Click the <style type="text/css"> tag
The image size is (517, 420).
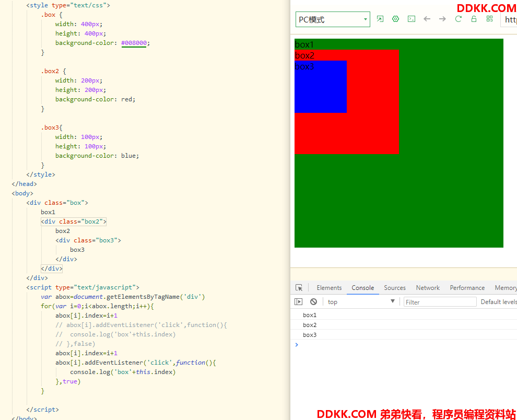coord(68,5)
